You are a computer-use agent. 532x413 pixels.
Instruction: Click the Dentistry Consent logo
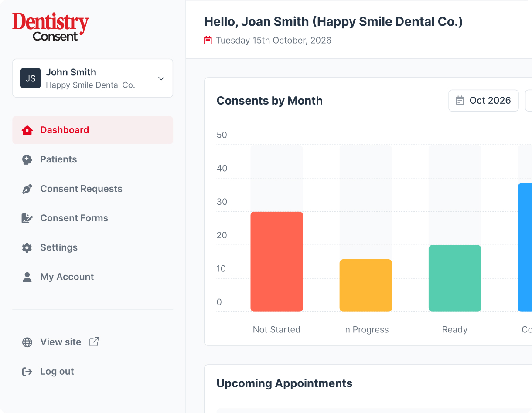[51, 27]
